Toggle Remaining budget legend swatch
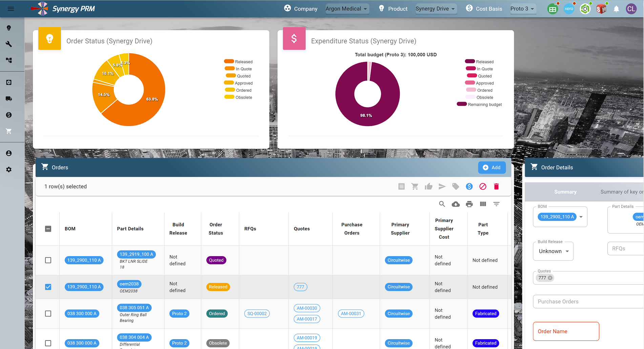This screenshot has height=349, width=644. [x=462, y=104]
